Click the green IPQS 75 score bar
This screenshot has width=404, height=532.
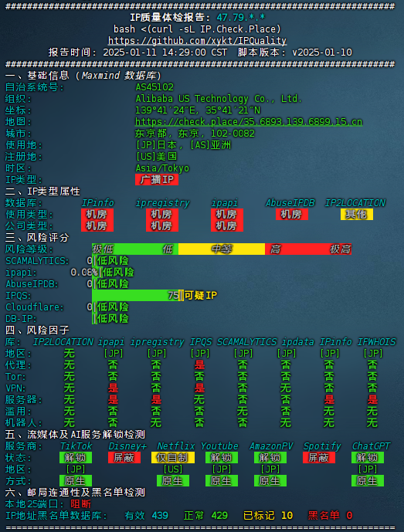coord(135,295)
